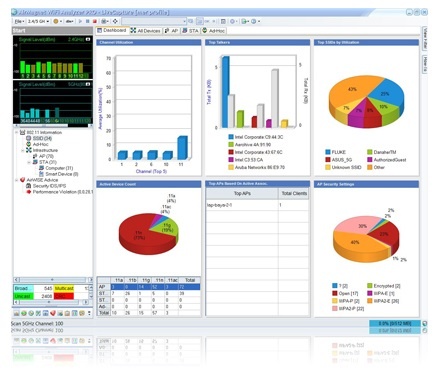Click the orange circle toolbar icon
Screen dimensions: 434x379
click(56, 21)
